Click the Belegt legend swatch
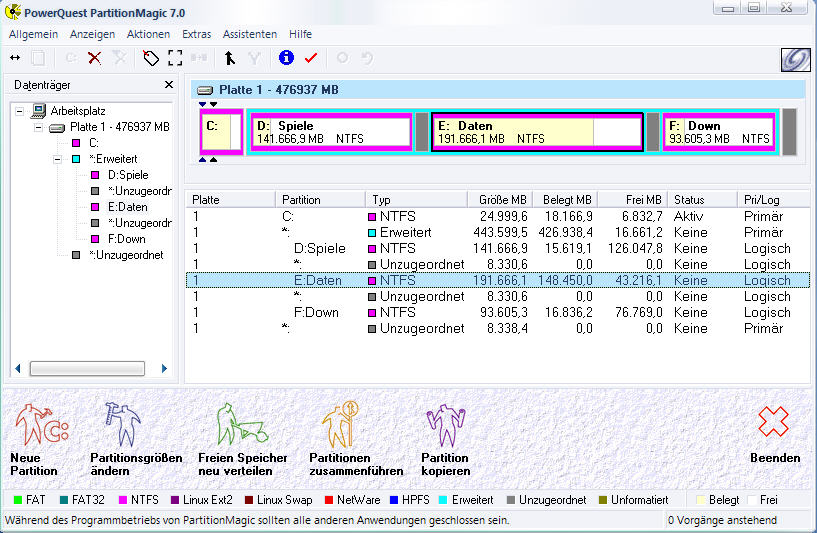The image size is (817, 533). pos(701,500)
